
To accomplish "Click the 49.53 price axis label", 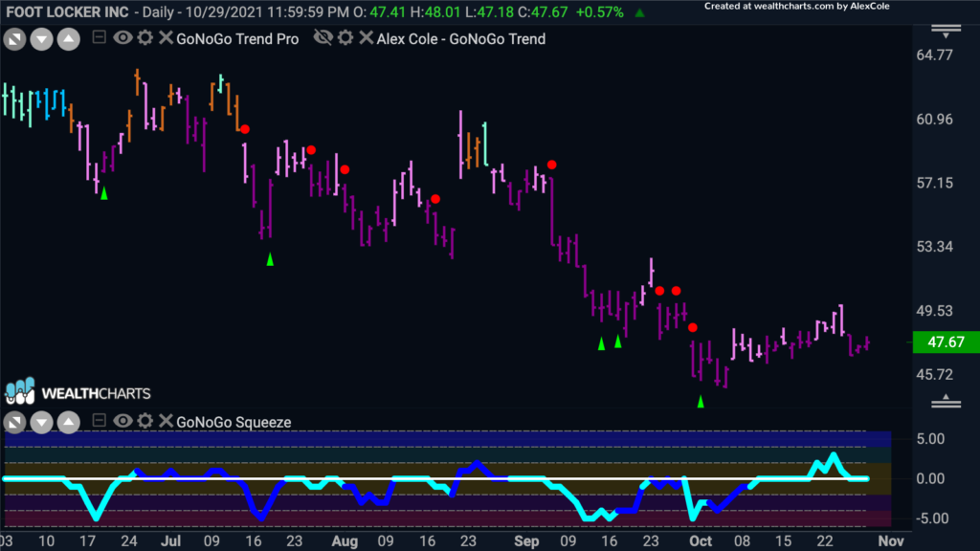I will [x=934, y=311].
